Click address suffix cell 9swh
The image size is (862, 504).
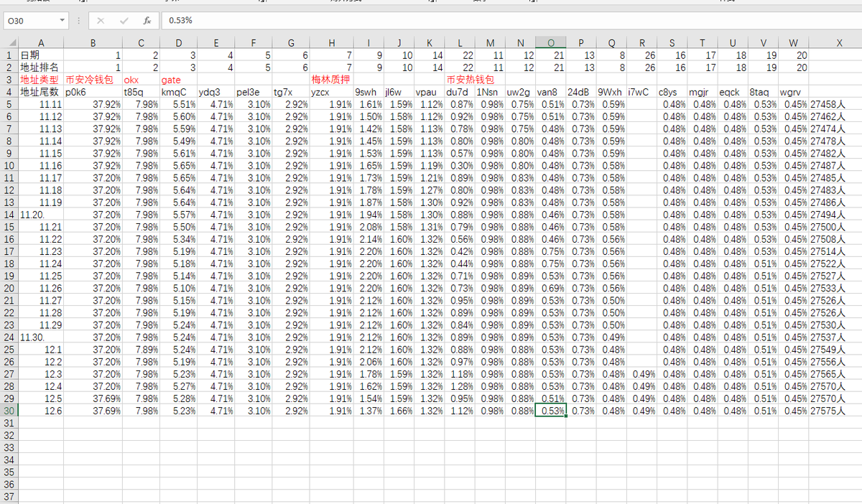click(x=369, y=92)
